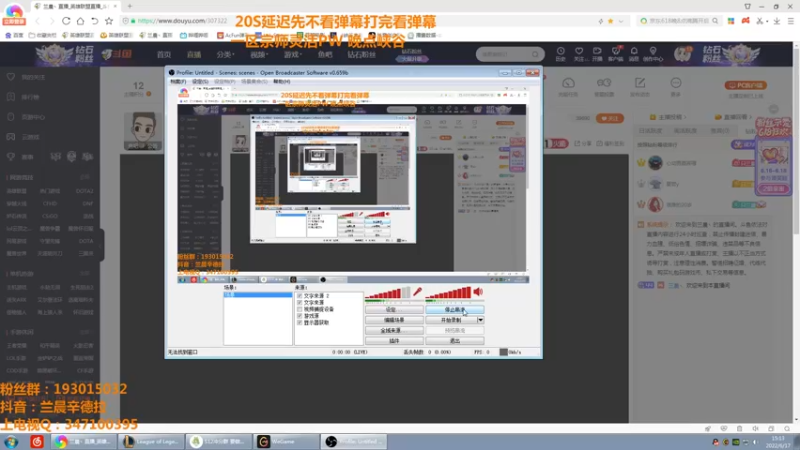This screenshot has width=800, height=450.
Task: Mute the desktop speaker icon in OBS
Action: 478,292
